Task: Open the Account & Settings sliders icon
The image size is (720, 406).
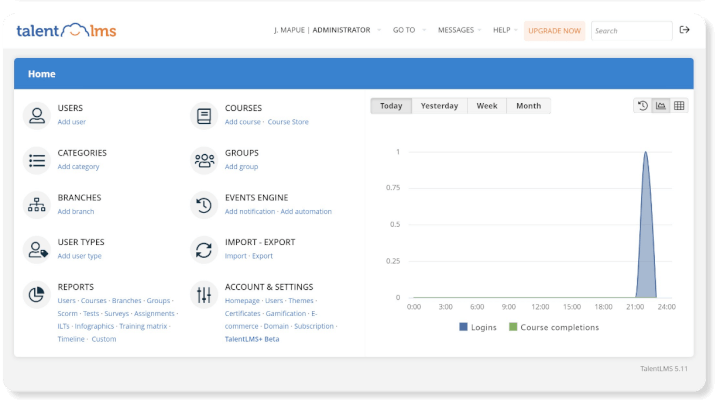Action: point(204,294)
